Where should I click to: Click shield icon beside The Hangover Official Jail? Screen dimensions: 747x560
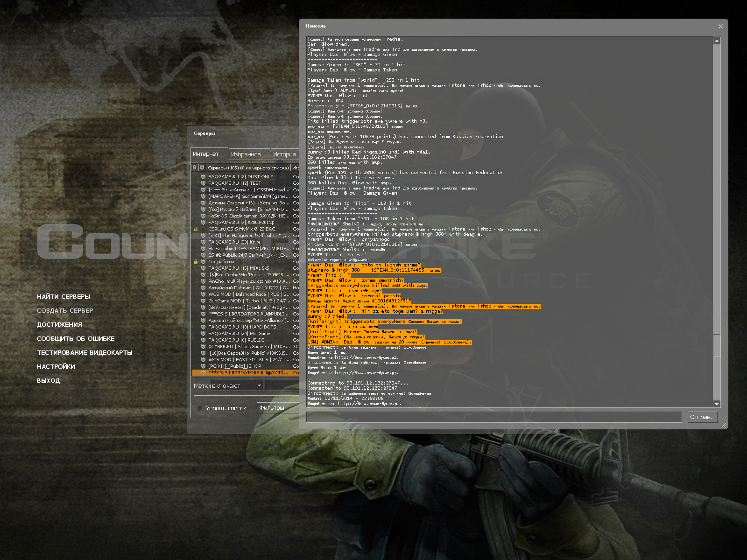(x=203, y=236)
